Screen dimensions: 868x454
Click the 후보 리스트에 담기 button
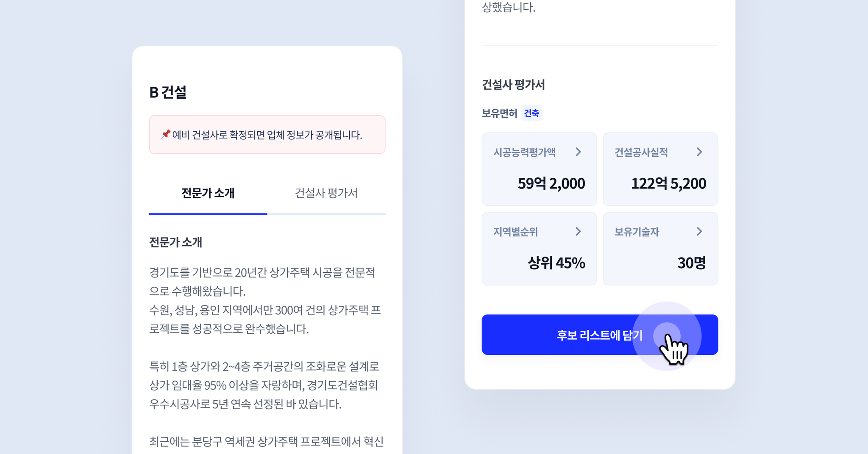click(x=600, y=335)
